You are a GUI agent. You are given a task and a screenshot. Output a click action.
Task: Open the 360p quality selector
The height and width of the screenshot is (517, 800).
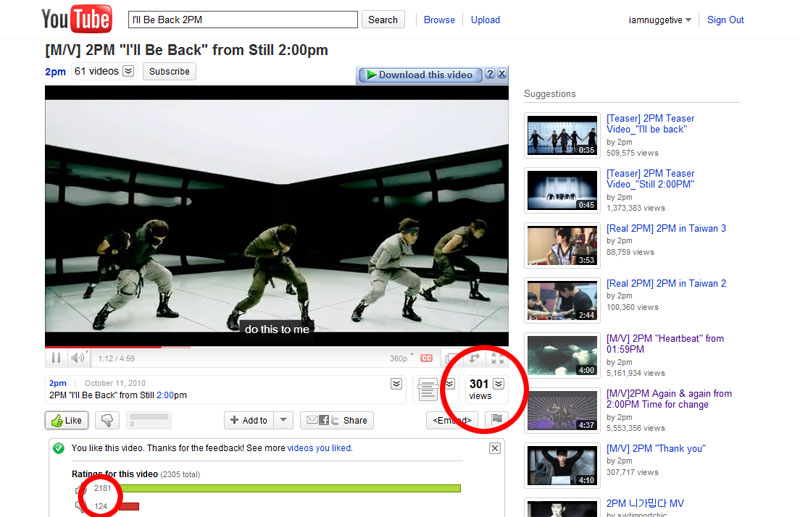click(401, 358)
